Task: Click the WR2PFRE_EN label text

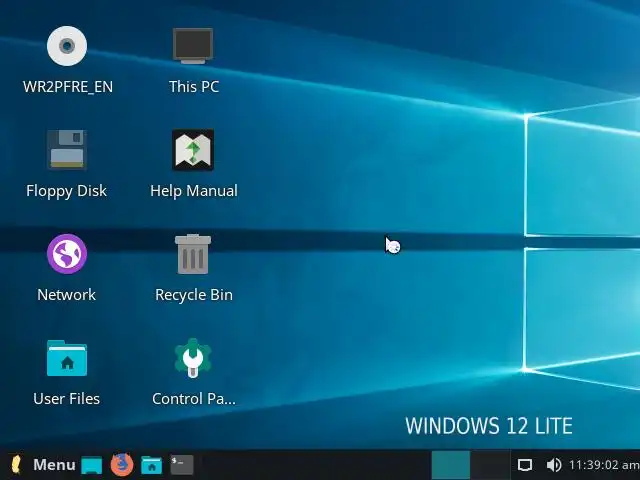Action: click(68, 87)
